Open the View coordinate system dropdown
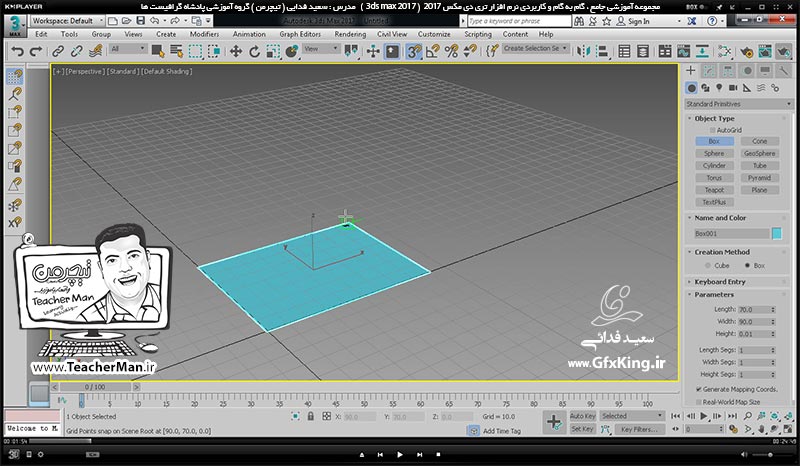800x466 pixels. [x=321, y=48]
